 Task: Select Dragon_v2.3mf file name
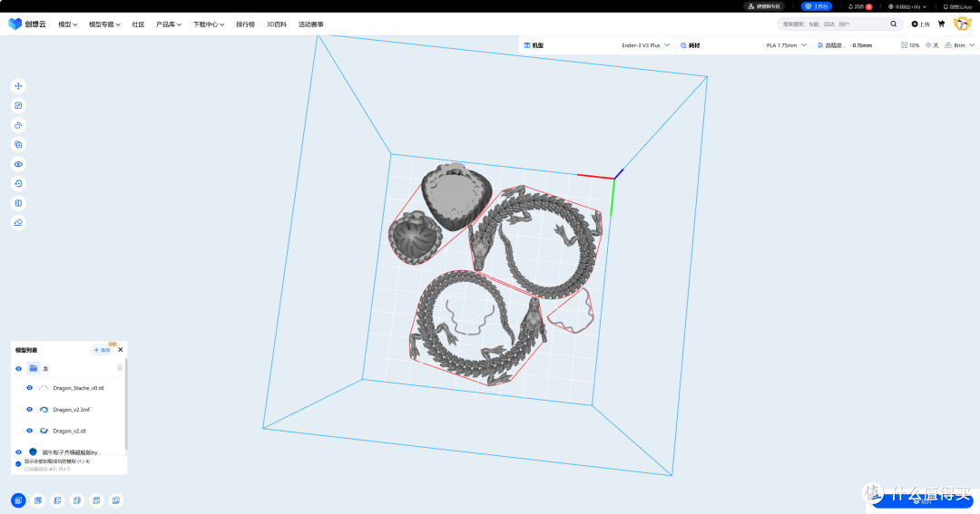(72, 410)
